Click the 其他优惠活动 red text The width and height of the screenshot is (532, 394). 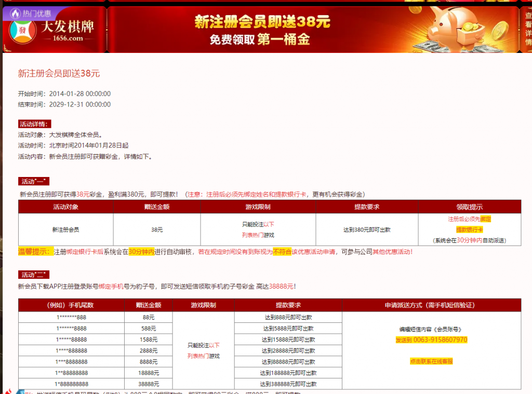393,252
